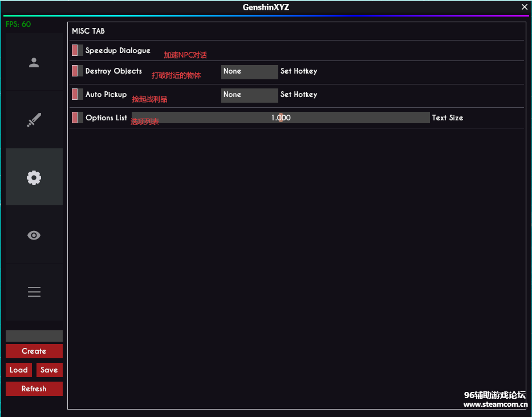This screenshot has width=532, height=417.
Task: Close the GenshinXYZ window
Action: point(524,7)
